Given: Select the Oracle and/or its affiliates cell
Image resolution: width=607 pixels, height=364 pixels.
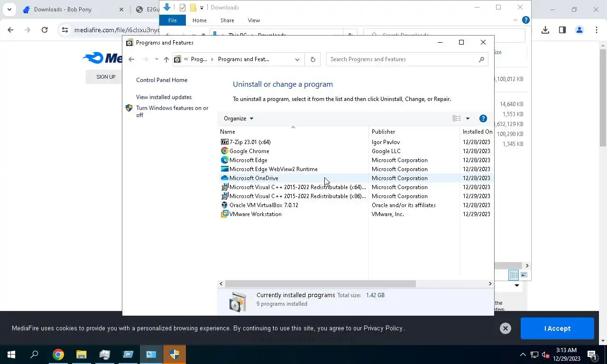Looking at the screenshot, I should (x=404, y=205).
